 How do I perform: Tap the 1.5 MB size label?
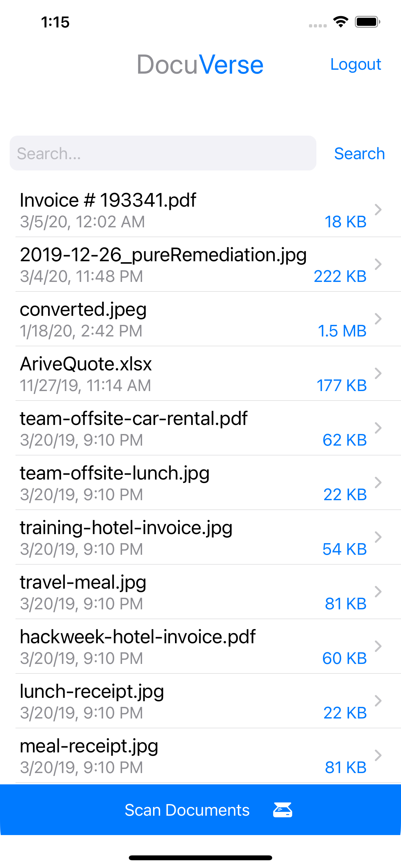pyautogui.click(x=342, y=331)
